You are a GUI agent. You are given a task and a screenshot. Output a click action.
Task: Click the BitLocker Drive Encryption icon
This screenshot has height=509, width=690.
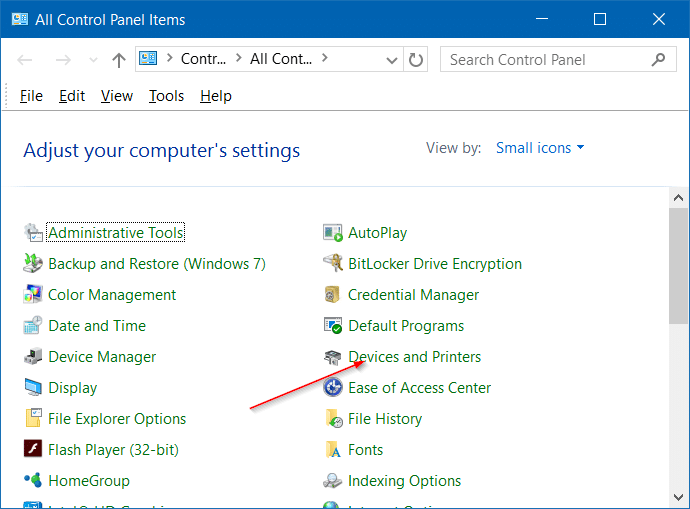click(x=333, y=264)
